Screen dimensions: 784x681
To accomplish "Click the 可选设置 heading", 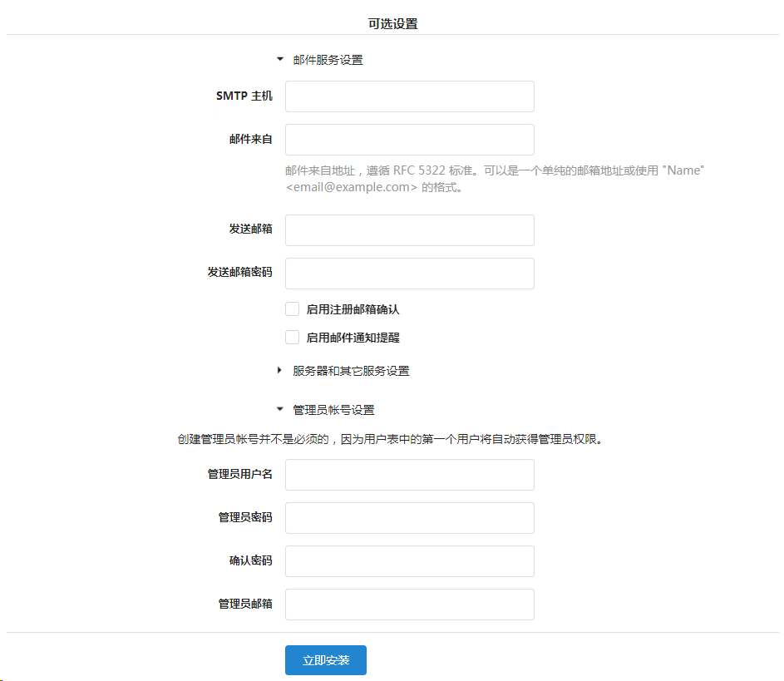I will tap(392, 24).
